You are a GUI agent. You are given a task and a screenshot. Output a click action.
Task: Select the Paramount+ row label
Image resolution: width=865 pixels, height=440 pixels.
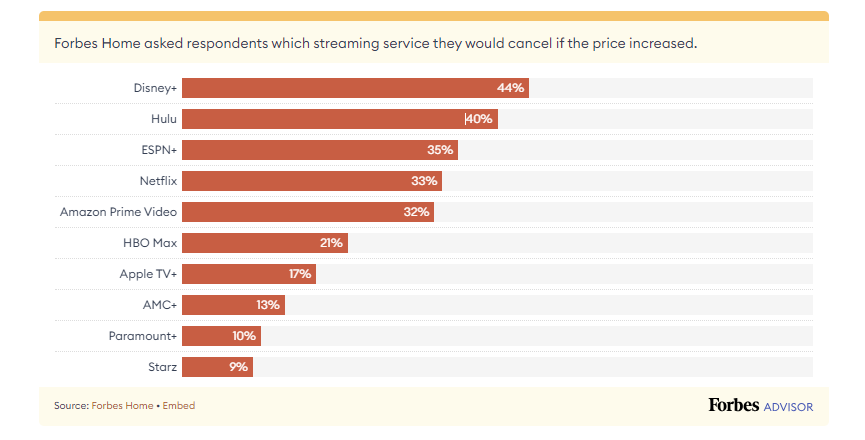coord(142,336)
